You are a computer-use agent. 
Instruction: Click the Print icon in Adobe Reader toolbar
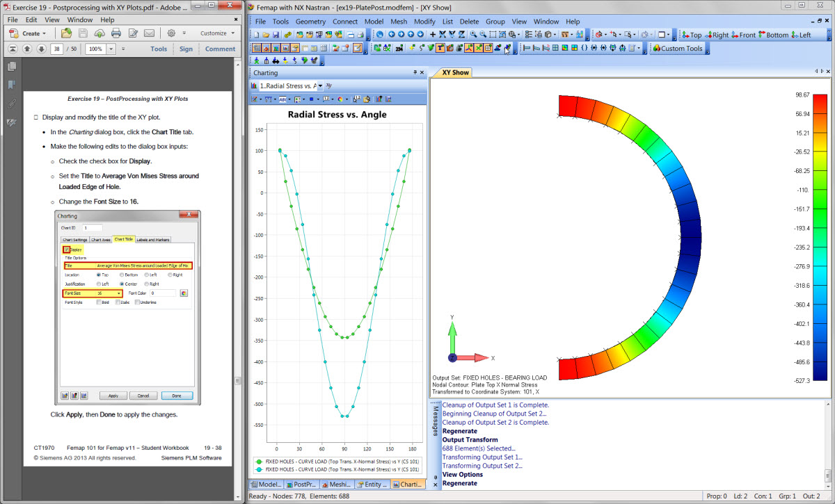pos(115,33)
